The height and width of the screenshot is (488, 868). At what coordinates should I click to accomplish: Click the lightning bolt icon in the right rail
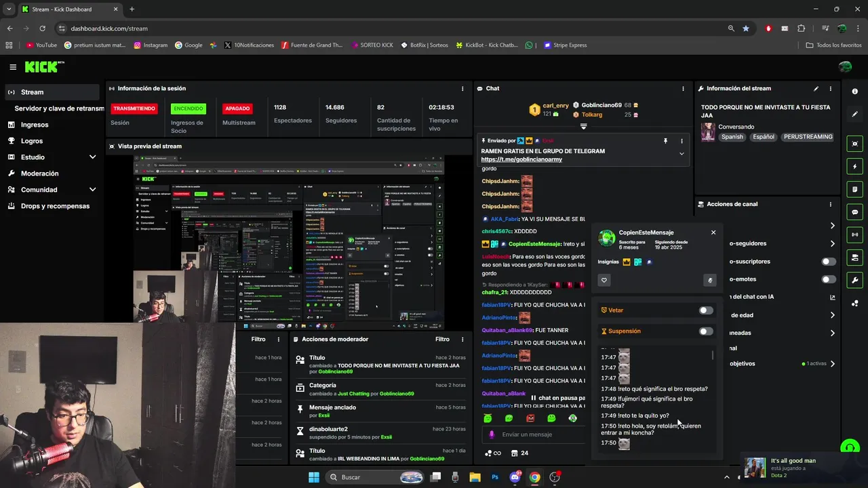click(854, 167)
